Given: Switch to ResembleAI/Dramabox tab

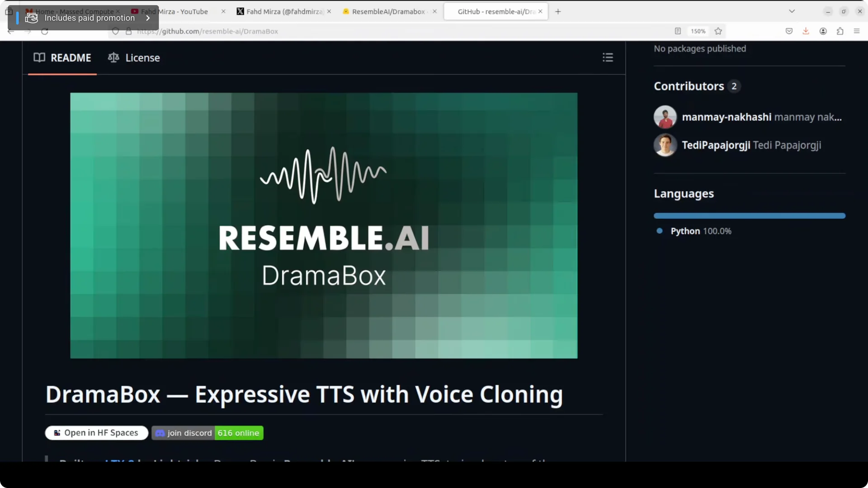Looking at the screenshot, I should coord(388,12).
